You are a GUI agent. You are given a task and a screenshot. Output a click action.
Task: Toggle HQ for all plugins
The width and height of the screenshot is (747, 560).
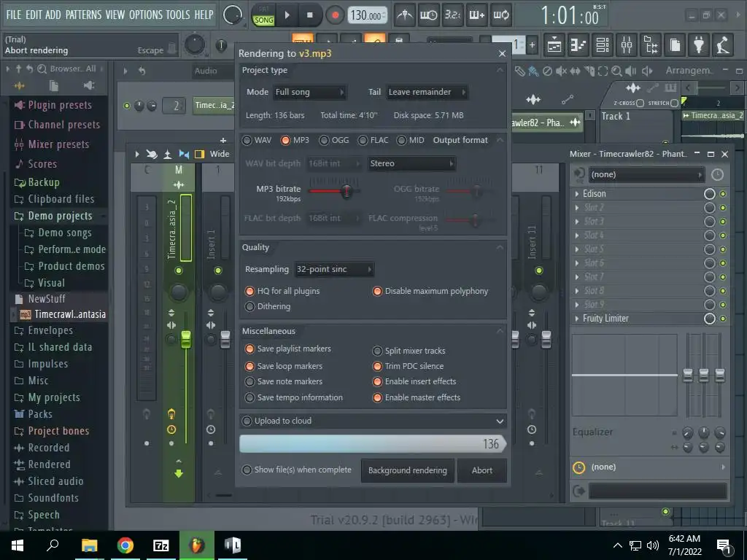[282, 291]
